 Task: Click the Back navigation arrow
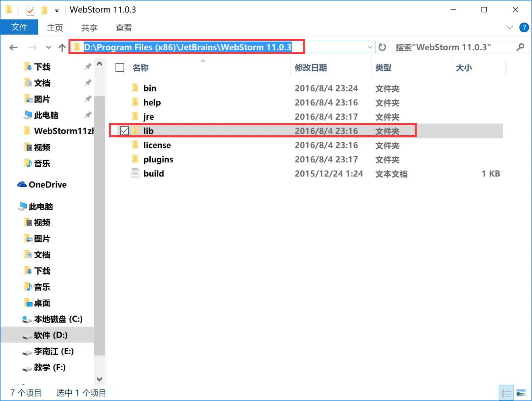[x=13, y=47]
